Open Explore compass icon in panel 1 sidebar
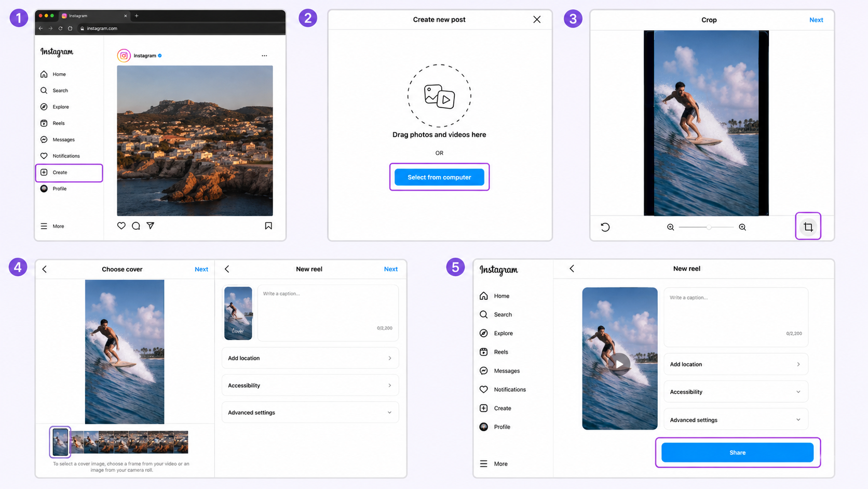This screenshot has height=489, width=868. 44,107
